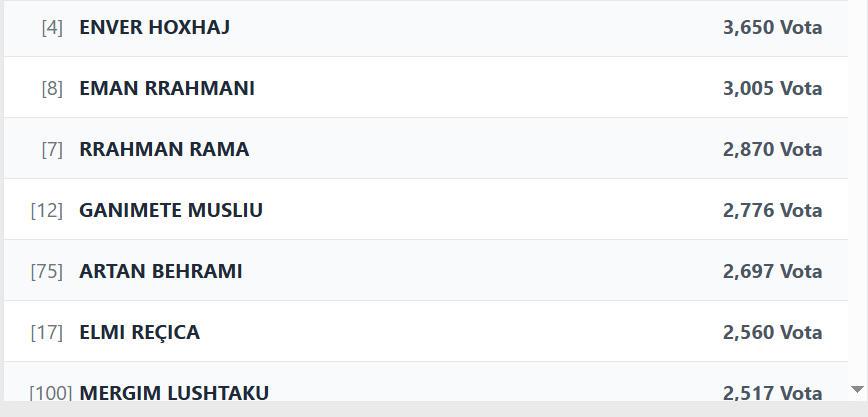Screen dimensions: 868x417
Task: Select ELMI REÇICA in the list
Action: (139, 332)
